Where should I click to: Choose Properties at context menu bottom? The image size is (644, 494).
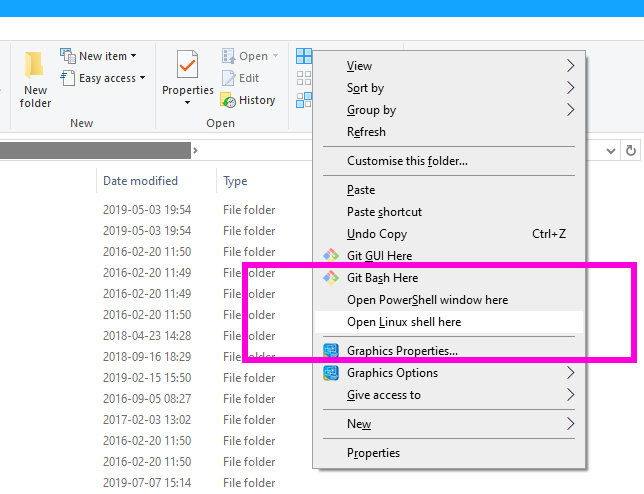(x=449, y=453)
